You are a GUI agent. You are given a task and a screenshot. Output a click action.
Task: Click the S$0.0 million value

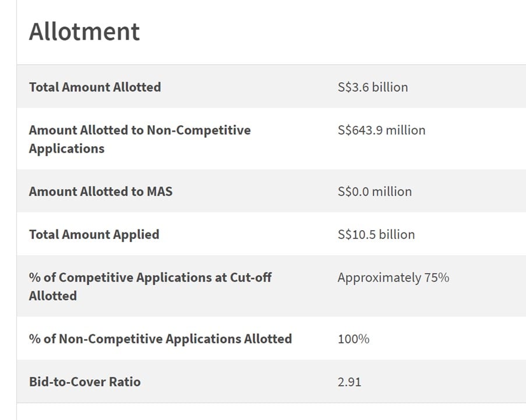point(375,191)
